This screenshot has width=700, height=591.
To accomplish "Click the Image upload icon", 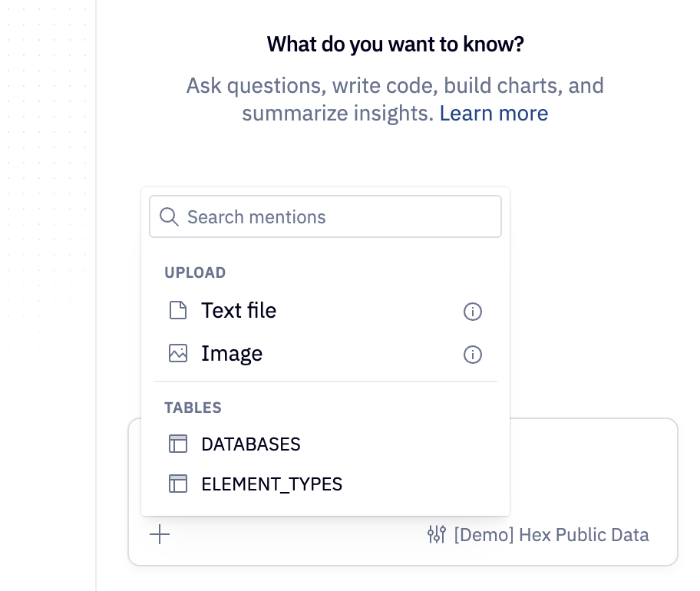I will pos(177,353).
